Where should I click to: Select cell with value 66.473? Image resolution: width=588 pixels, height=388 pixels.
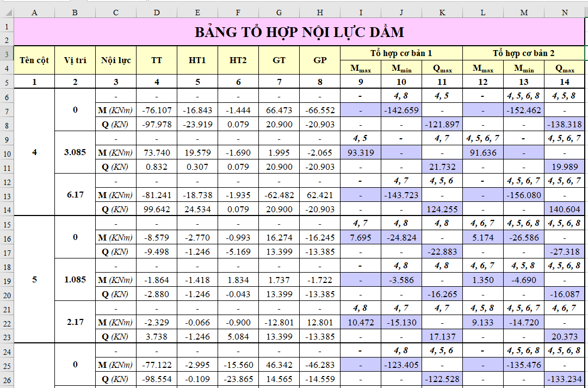279,110
